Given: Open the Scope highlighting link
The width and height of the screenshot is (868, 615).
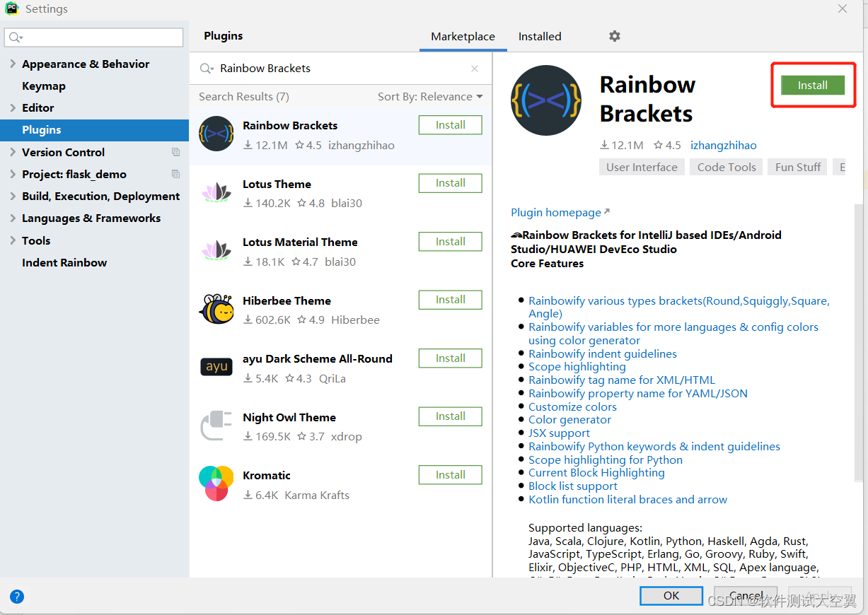Looking at the screenshot, I should (x=577, y=366).
